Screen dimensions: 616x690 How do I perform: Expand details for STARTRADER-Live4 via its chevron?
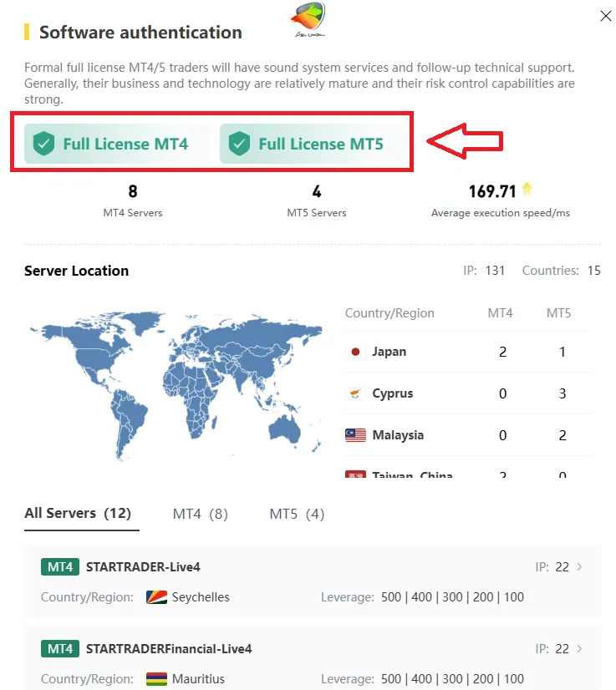579,566
